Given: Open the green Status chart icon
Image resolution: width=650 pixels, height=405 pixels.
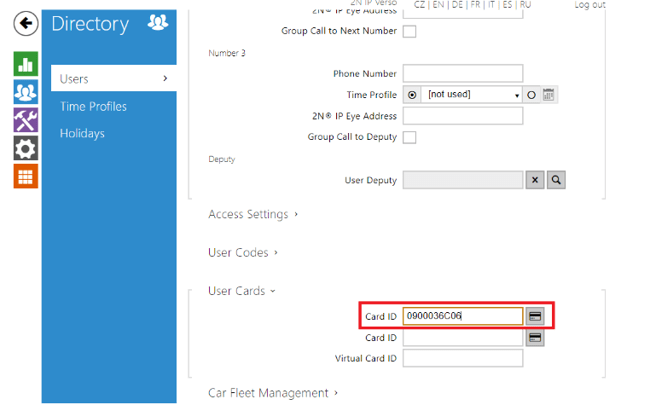Looking at the screenshot, I should click(26, 64).
